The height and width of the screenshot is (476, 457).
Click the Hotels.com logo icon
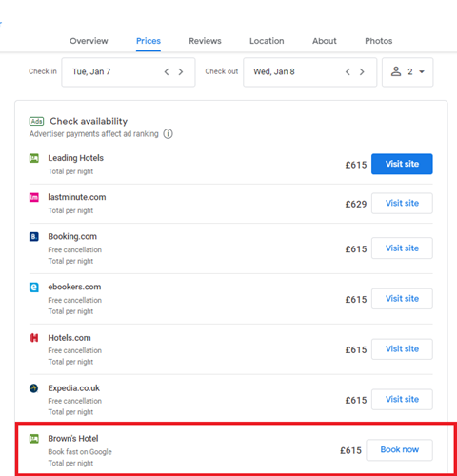(34, 338)
